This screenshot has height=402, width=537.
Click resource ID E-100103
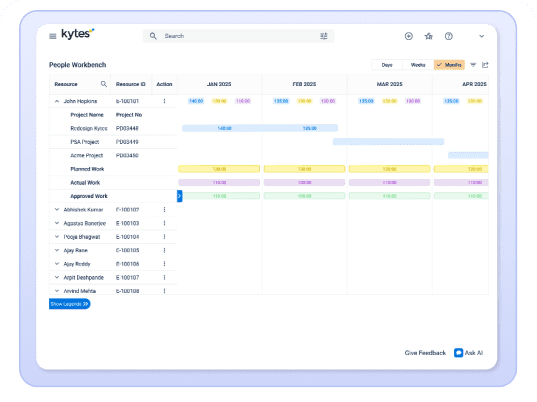pos(127,223)
